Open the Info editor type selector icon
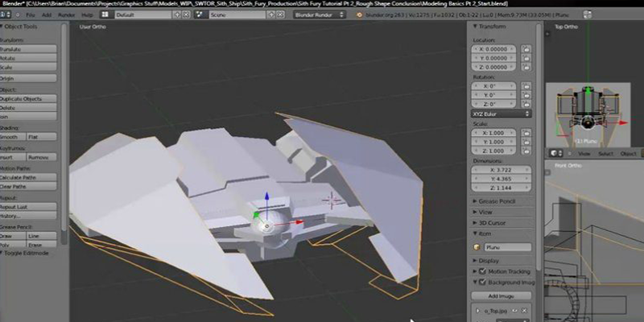This screenshot has height=322, width=644. 6,14
